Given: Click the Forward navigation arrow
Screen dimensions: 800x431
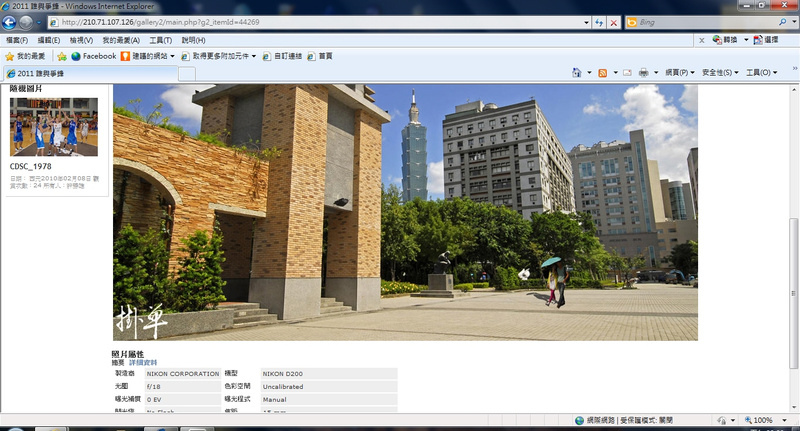Looking at the screenshot, I should coord(26,22).
